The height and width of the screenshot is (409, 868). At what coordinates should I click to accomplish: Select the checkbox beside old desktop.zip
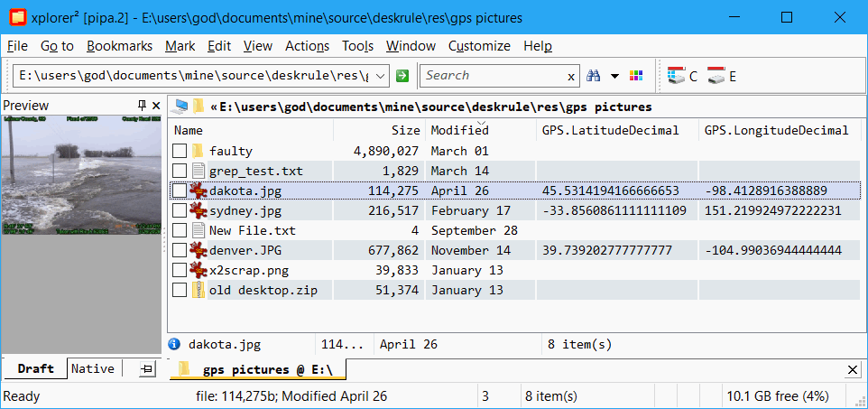click(x=180, y=290)
